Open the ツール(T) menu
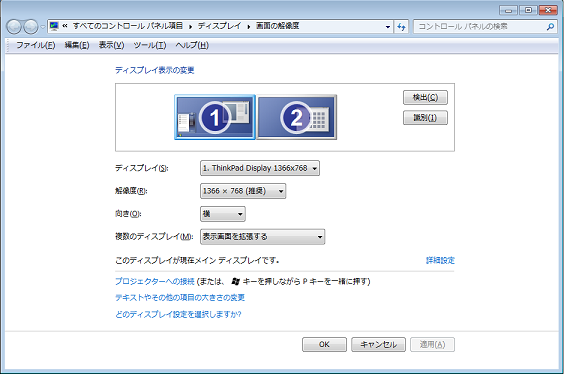Screen dimensions: 565x374 [x=150, y=45]
